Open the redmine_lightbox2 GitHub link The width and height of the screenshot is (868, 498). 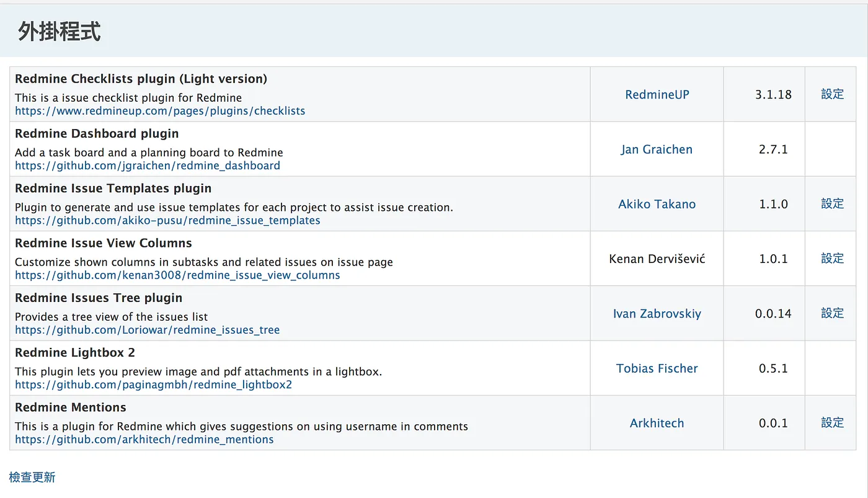click(x=153, y=385)
